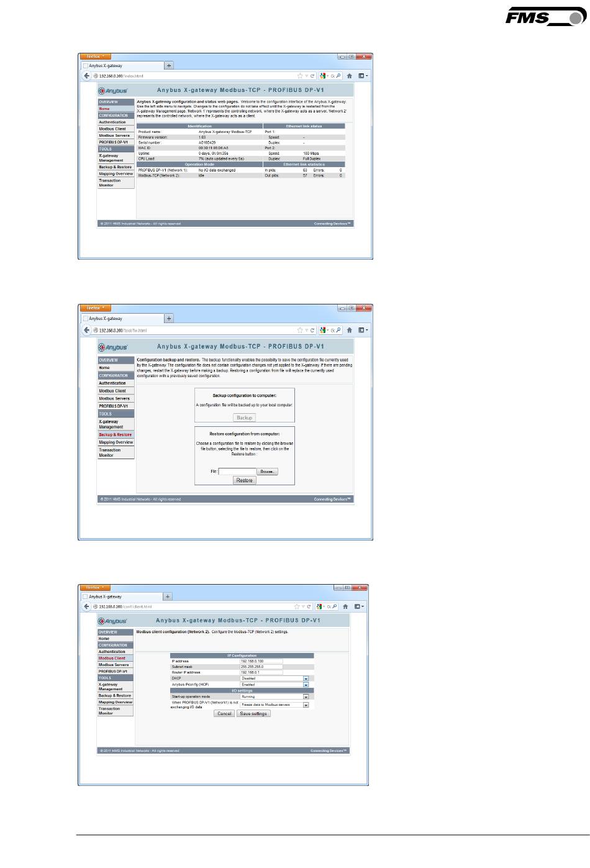This screenshot has width=590, height=868.
Task: Open new tab in index.html window
Action: (169, 65)
